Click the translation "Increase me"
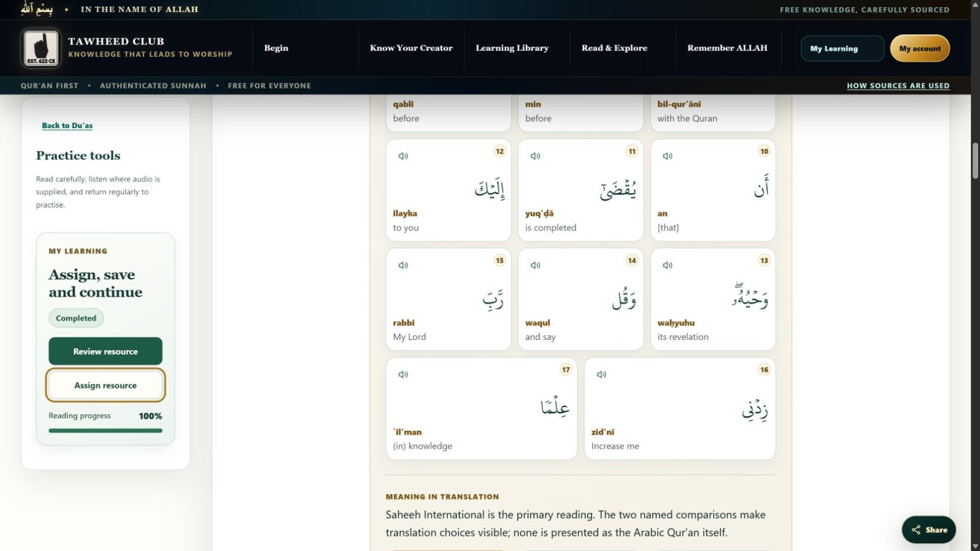The width and height of the screenshot is (980, 551). pos(615,446)
